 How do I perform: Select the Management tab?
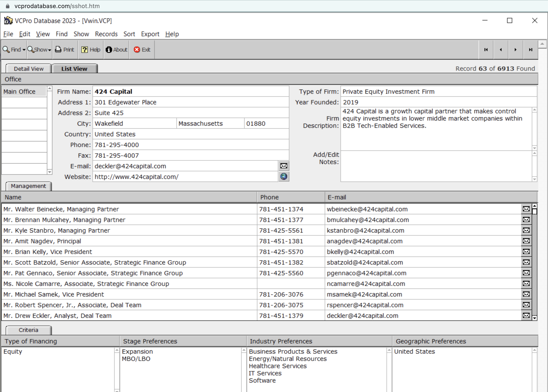28,186
